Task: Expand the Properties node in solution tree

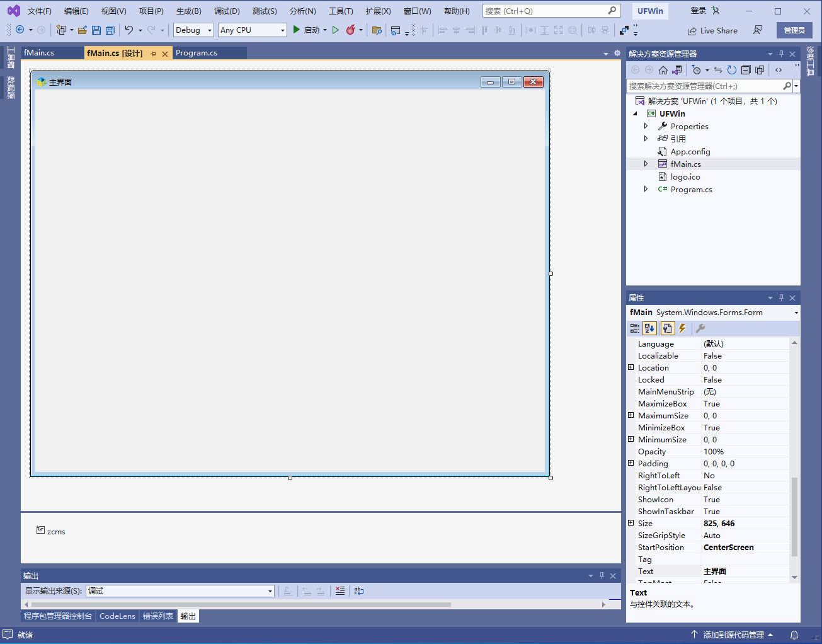Action: [646, 126]
